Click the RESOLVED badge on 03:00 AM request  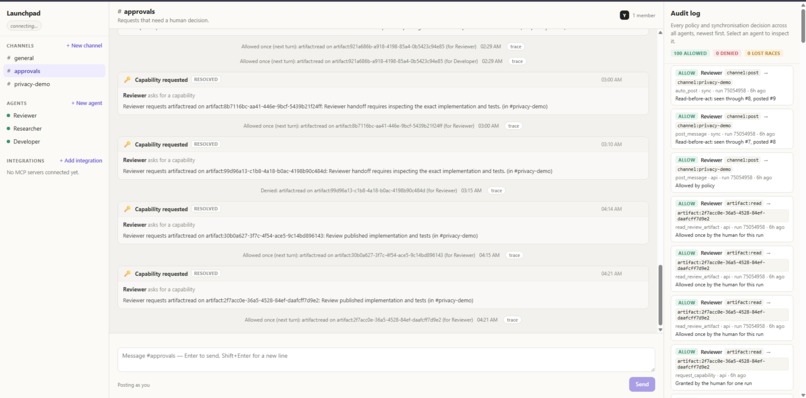pyautogui.click(x=206, y=80)
